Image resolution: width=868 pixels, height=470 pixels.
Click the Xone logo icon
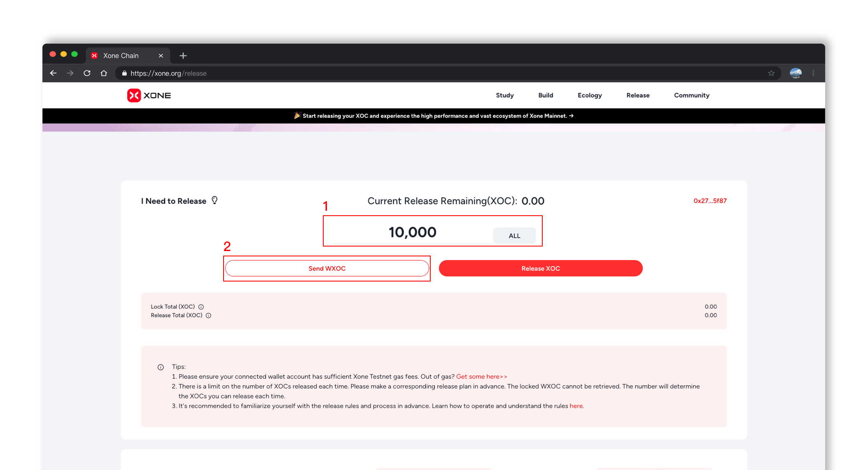134,95
